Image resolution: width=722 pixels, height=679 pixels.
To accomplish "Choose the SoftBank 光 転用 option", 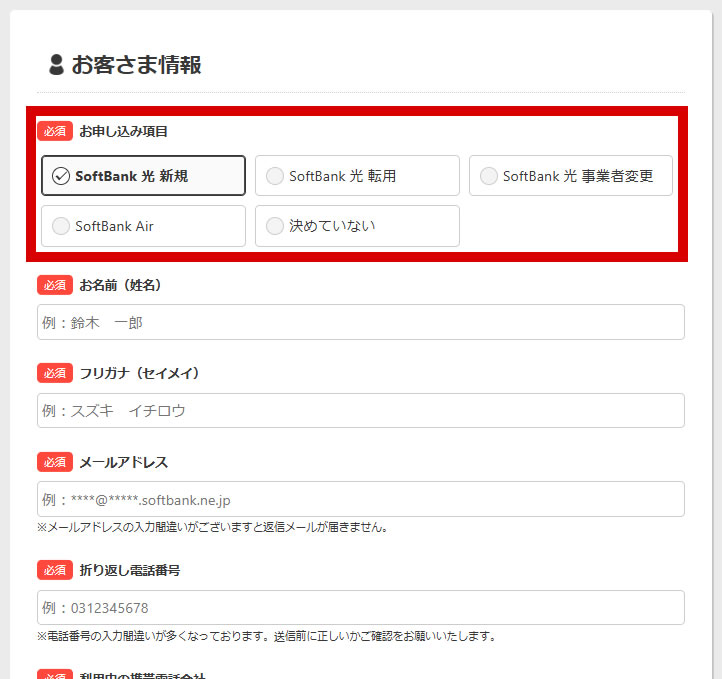I will [357, 176].
